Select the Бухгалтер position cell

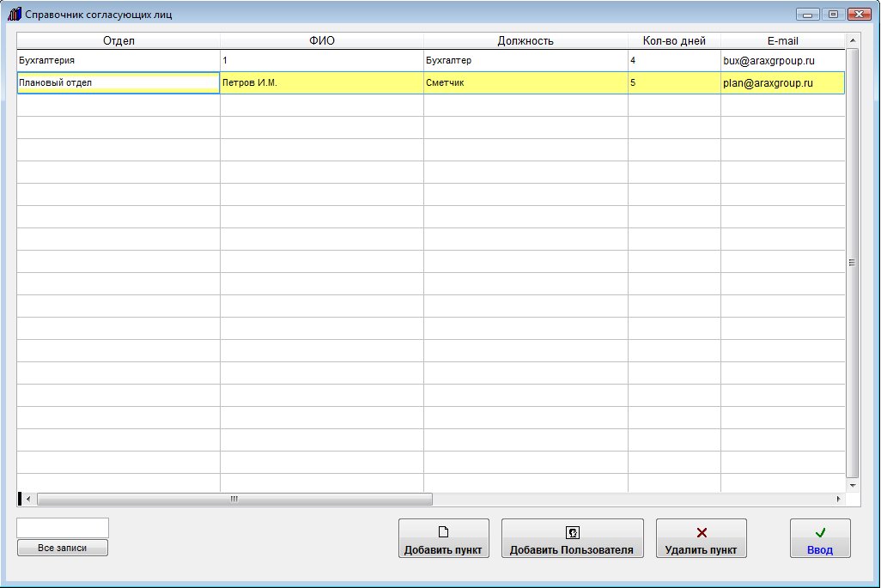[526, 60]
